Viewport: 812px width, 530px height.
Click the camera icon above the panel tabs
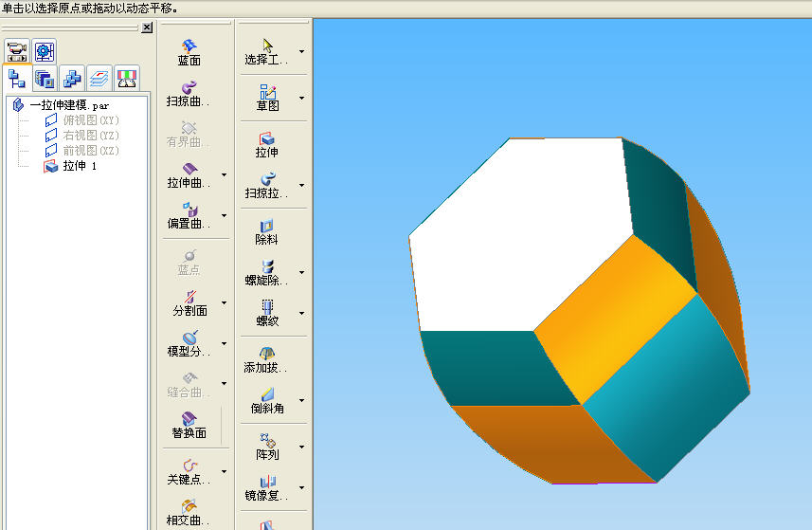[x=17, y=51]
